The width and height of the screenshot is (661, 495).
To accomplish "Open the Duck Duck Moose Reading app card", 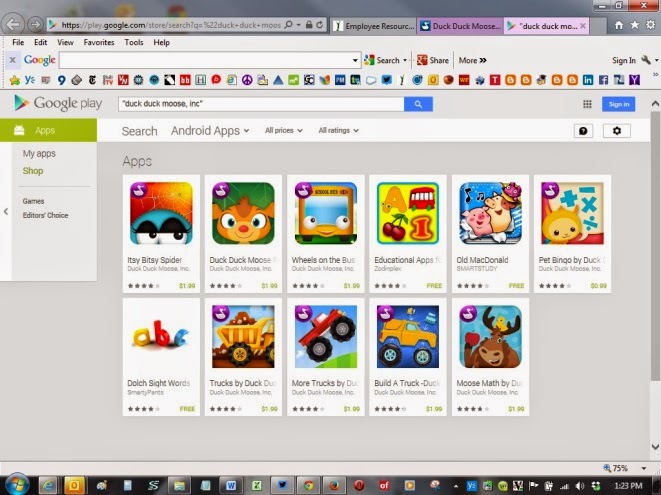I will (x=243, y=234).
